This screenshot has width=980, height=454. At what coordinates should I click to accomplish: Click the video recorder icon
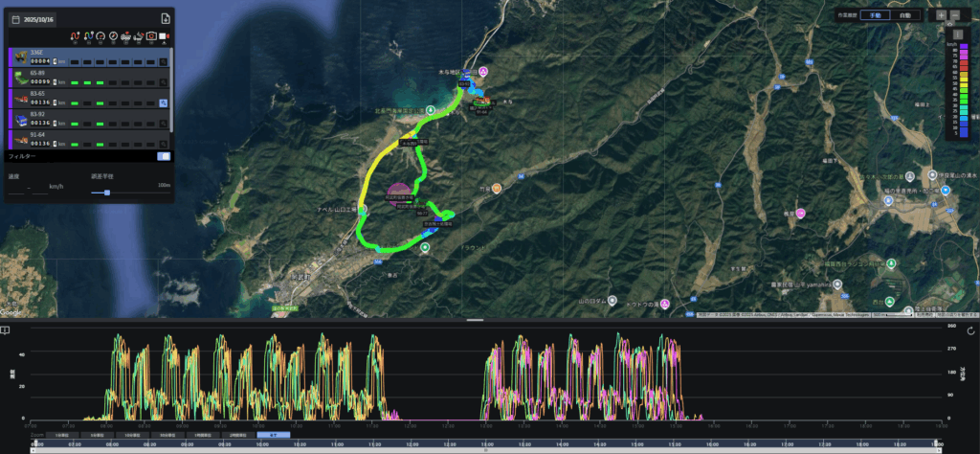click(x=164, y=36)
